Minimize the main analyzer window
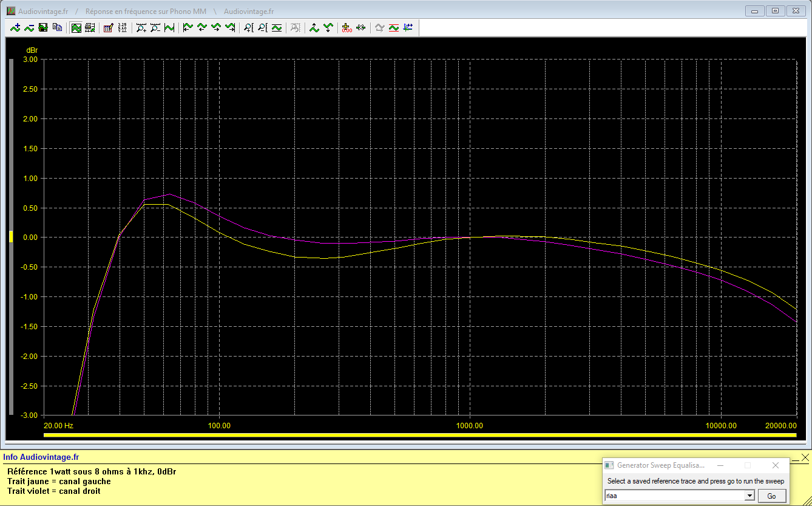This screenshot has width=812, height=506. 755,11
